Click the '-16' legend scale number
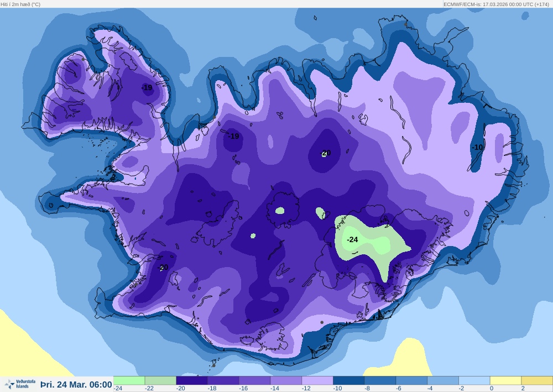Image resolution: width=553 pixels, height=392 pixels. pyautogui.click(x=243, y=389)
